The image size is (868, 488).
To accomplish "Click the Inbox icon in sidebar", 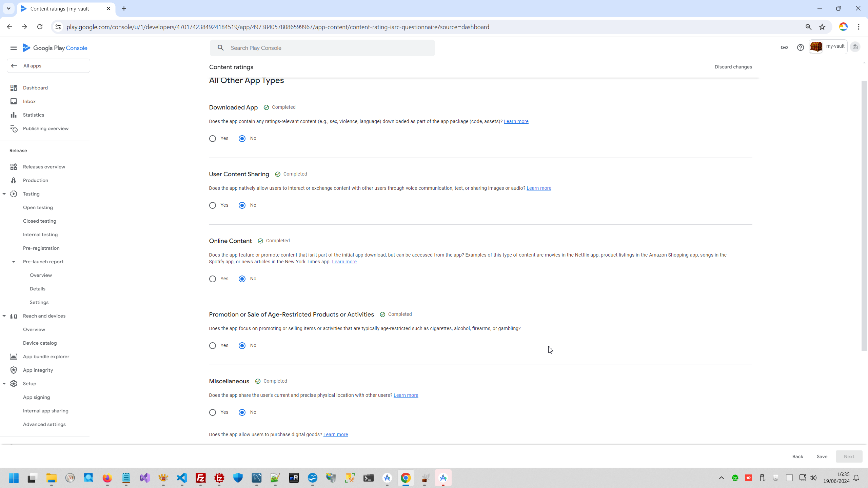I will [x=14, y=101].
